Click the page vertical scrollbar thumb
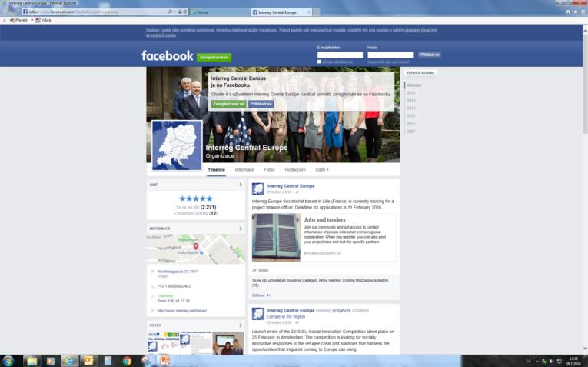The image size is (588, 367). (585, 85)
